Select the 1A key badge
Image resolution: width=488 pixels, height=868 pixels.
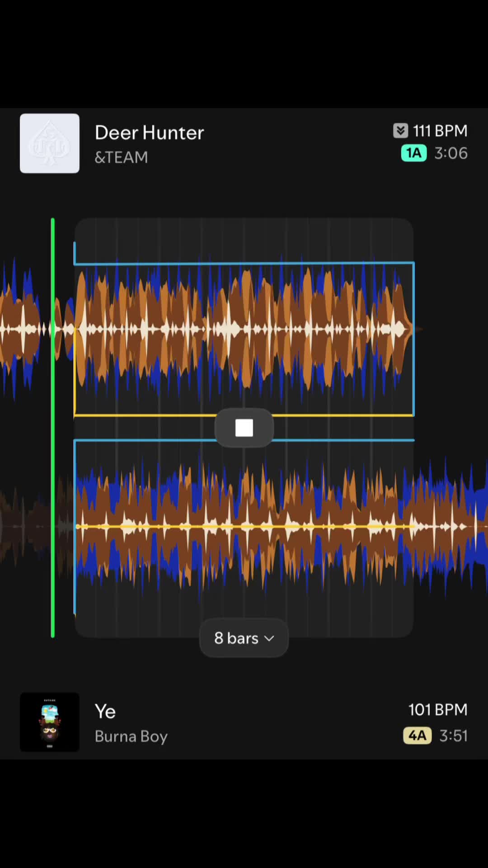click(x=414, y=153)
